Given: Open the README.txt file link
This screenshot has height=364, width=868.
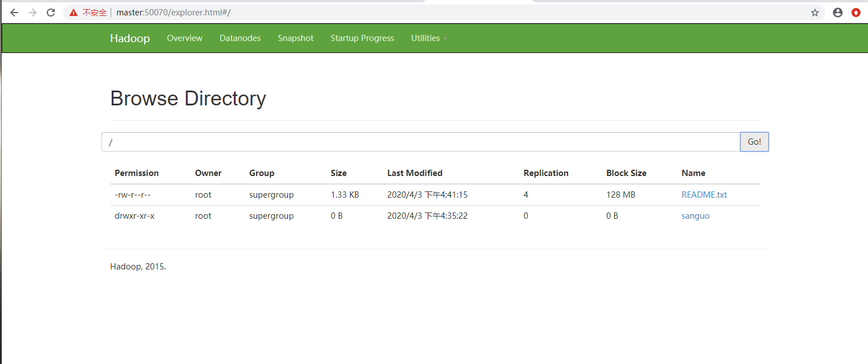Looking at the screenshot, I should tap(704, 195).
